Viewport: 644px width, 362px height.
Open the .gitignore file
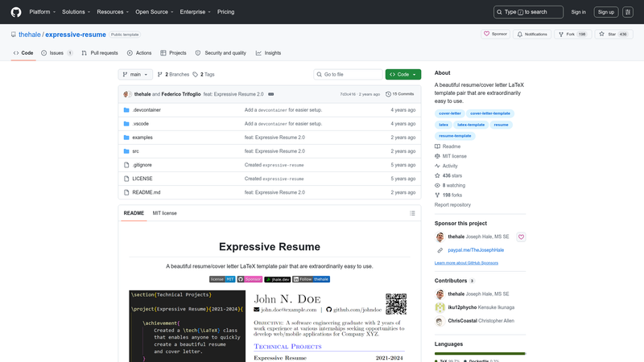pyautogui.click(x=142, y=165)
